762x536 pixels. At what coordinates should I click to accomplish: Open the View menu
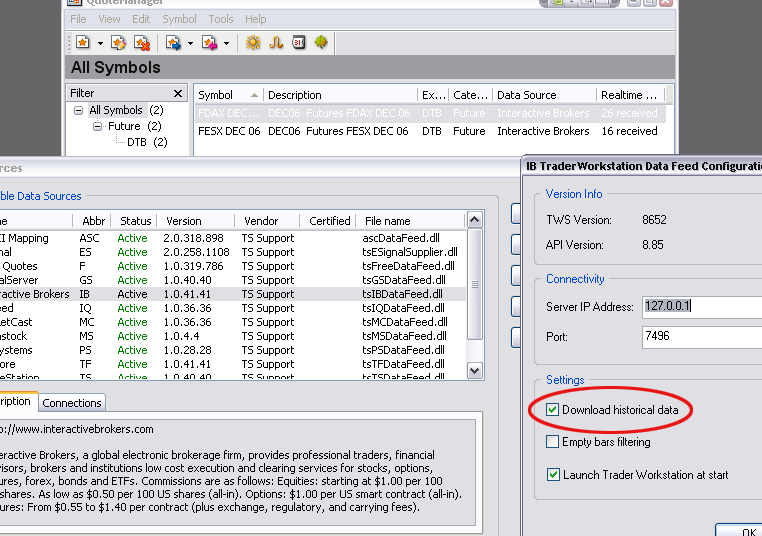109,19
